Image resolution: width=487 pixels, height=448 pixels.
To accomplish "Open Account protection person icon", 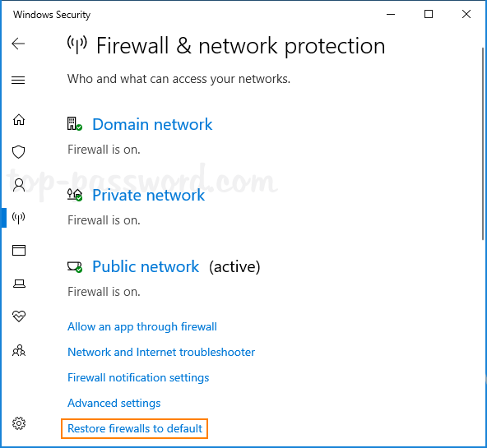I will pyautogui.click(x=19, y=185).
